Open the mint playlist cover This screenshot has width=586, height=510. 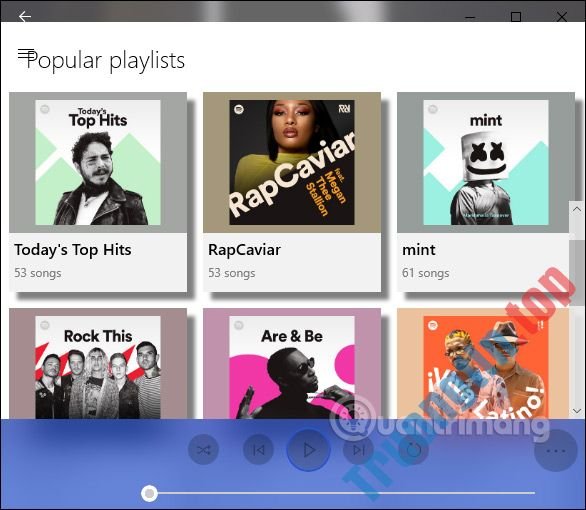(486, 163)
